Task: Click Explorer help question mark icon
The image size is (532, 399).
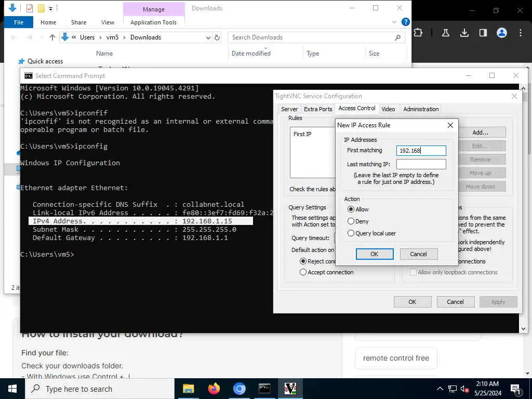Action: pyautogui.click(x=405, y=22)
